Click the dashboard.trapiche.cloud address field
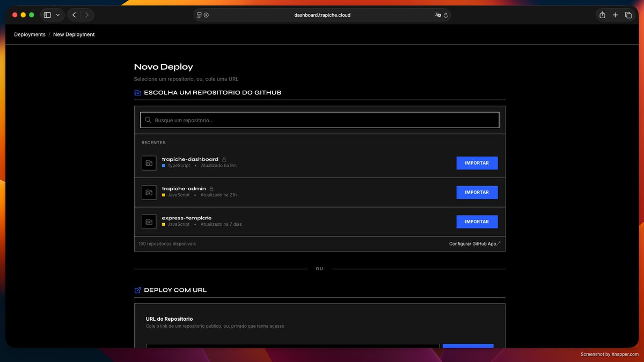Screen dimensions: 644x362 322,15
